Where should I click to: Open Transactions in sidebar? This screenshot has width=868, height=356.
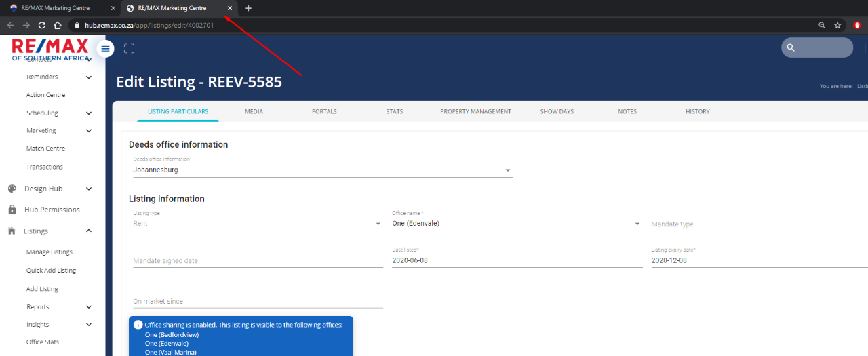tap(45, 167)
